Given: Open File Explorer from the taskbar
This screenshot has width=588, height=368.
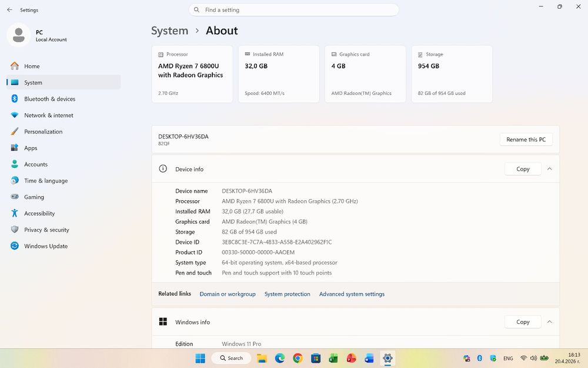Looking at the screenshot, I should click(262, 358).
